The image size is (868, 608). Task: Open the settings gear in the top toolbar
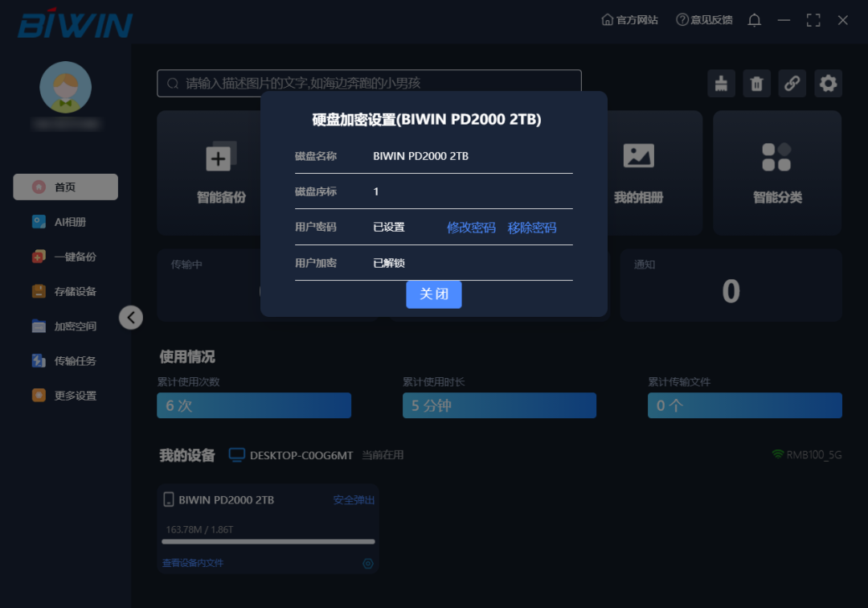coord(828,83)
